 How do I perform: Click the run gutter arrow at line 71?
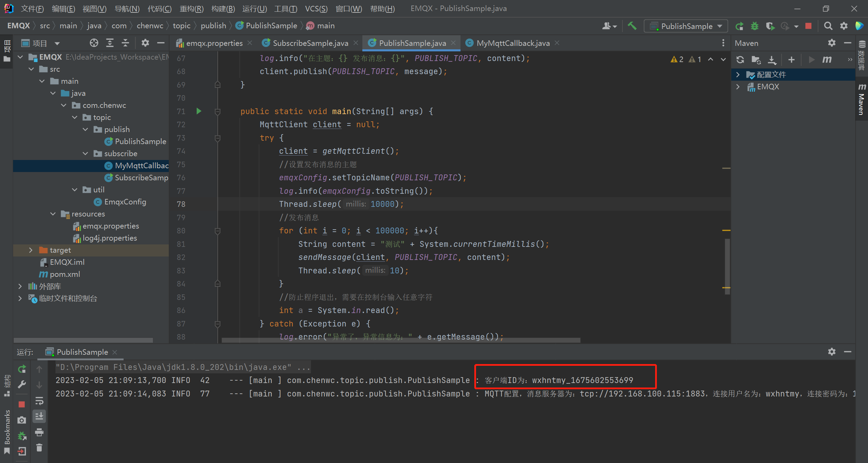coord(199,111)
